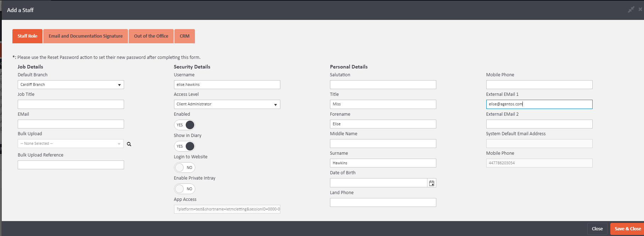Switch to Email and Documentation Signature tab

point(85,36)
